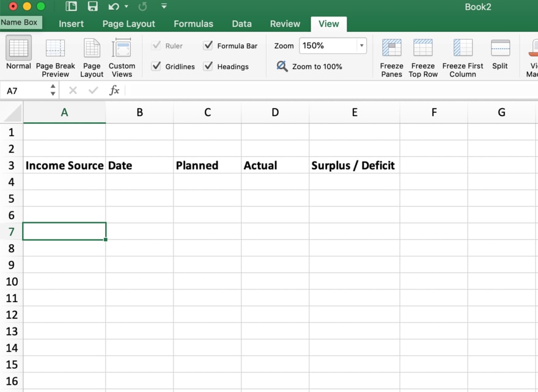Open the Insert tab
The width and height of the screenshot is (538, 392).
71,24
